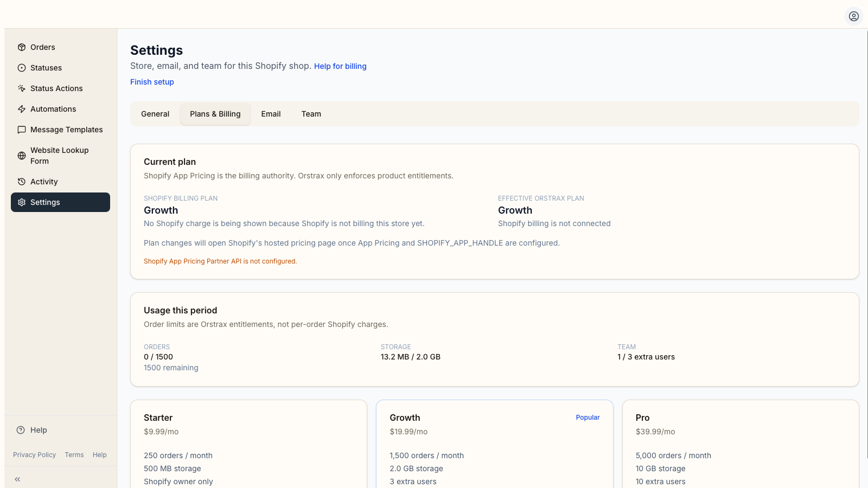Click the '0 / 1500' orders value

coord(158,357)
